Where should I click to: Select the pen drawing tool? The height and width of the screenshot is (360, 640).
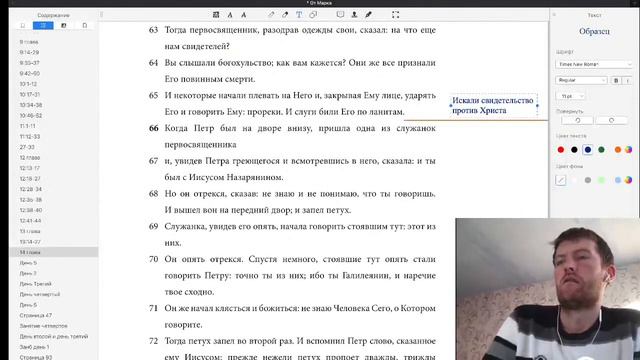tap(271, 15)
